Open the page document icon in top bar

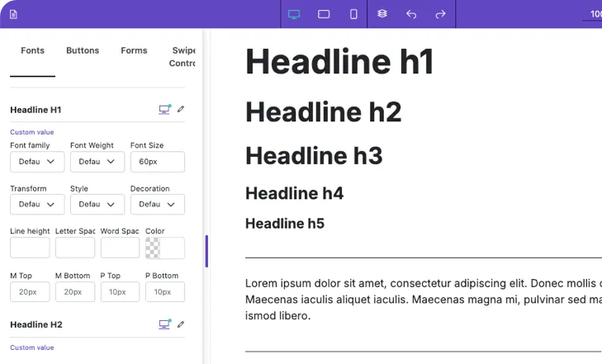13,15
